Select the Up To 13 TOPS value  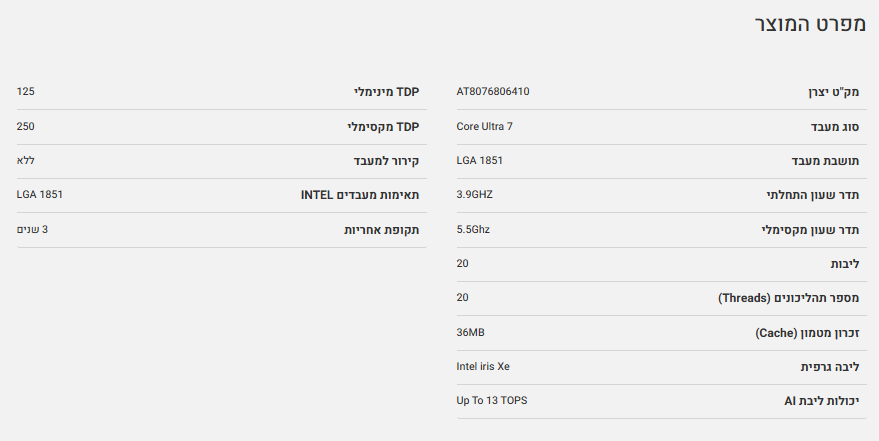(x=492, y=400)
